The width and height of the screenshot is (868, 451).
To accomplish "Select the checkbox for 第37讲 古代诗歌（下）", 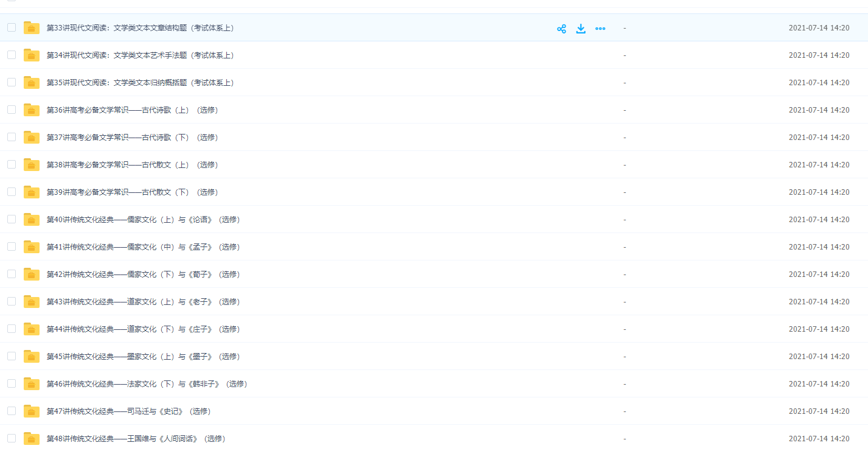I will point(12,137).
